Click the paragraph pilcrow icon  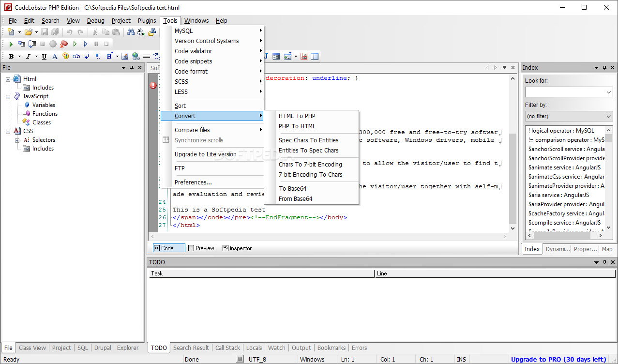(x=98, y=56)
